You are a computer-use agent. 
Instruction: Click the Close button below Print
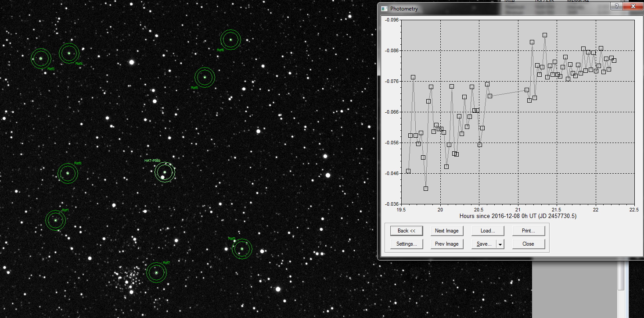(x=529, y=244)
